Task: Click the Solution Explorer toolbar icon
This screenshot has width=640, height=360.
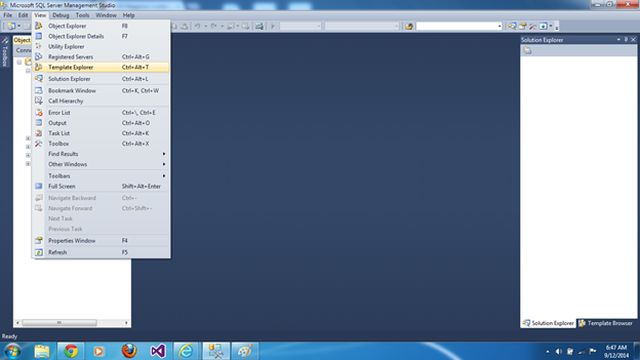Action: pyautogui.click(x=512, y=26)
